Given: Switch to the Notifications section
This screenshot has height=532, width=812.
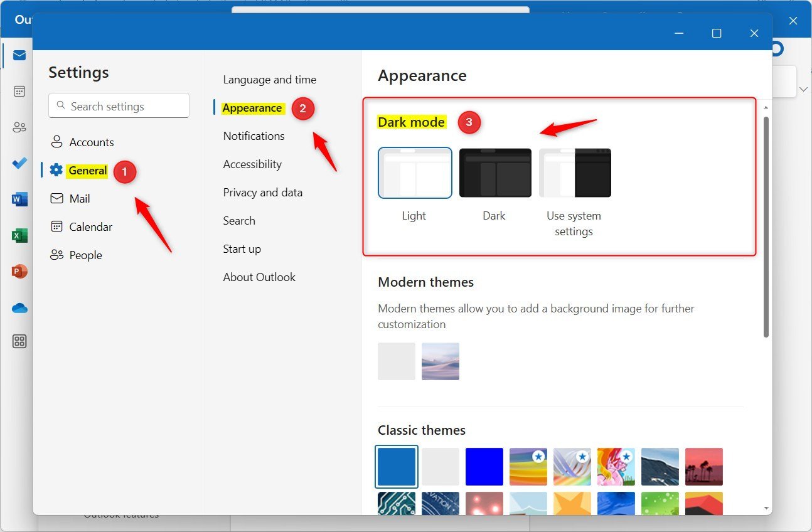Looking at the screenshot, I should tap(254, 136).
